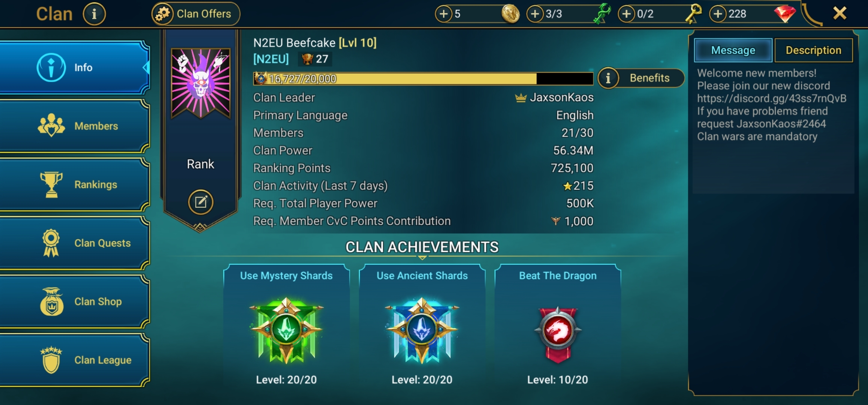Go to Clan Quests

pyautogui.click(x=74, y=243)
